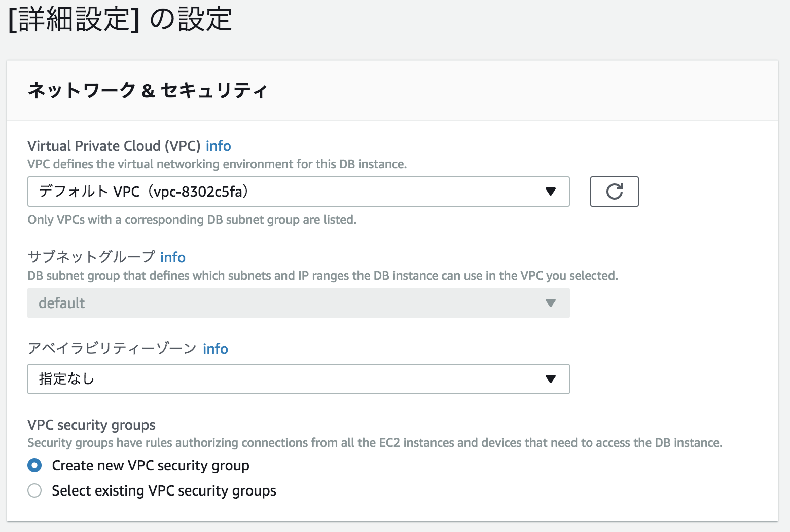Click the [詳細設定] の設定 page heading
This screenshot has width=790, height=532.
pos(120,19)
